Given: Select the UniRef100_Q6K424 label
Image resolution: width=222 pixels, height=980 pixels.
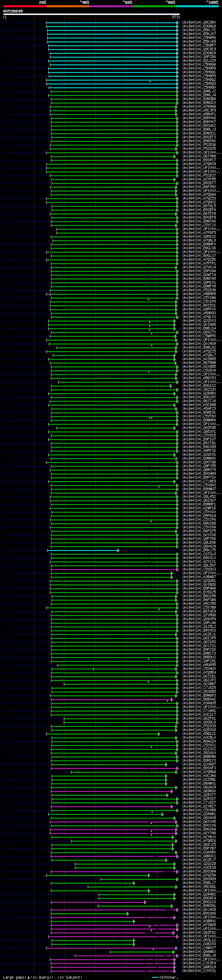Looking at the screenshot, I should tap(199, 546).
